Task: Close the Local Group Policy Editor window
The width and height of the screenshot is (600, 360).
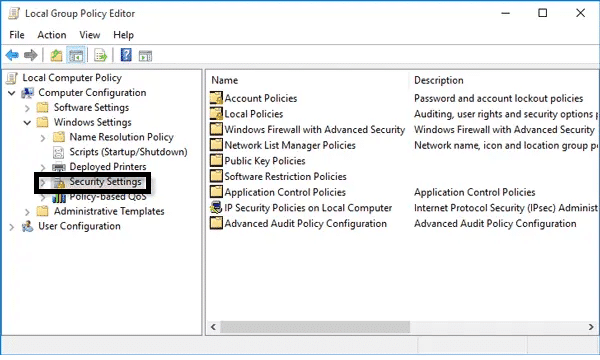Action: pos(580,13)
